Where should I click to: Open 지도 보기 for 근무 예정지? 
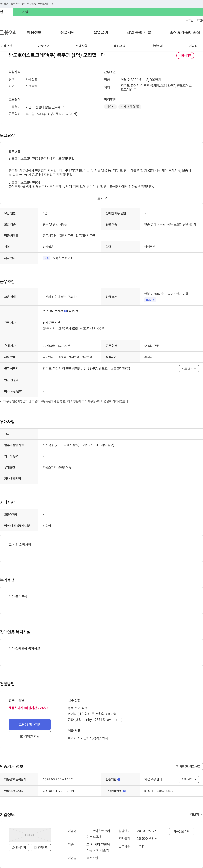189,369
